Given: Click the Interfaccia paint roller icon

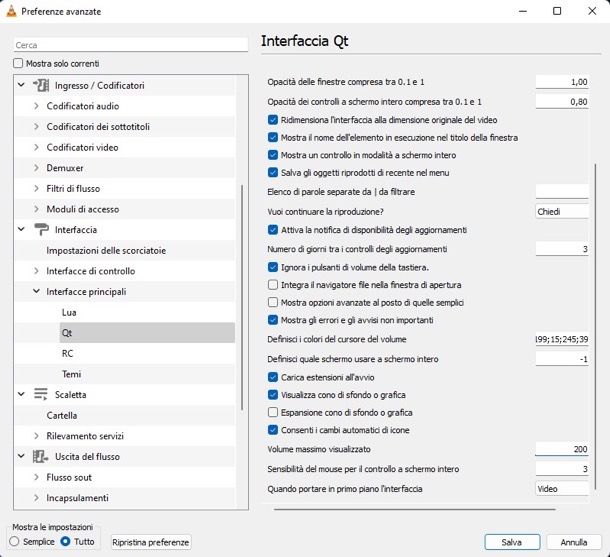Looking at the screenshot, I should tap(41, 229).
